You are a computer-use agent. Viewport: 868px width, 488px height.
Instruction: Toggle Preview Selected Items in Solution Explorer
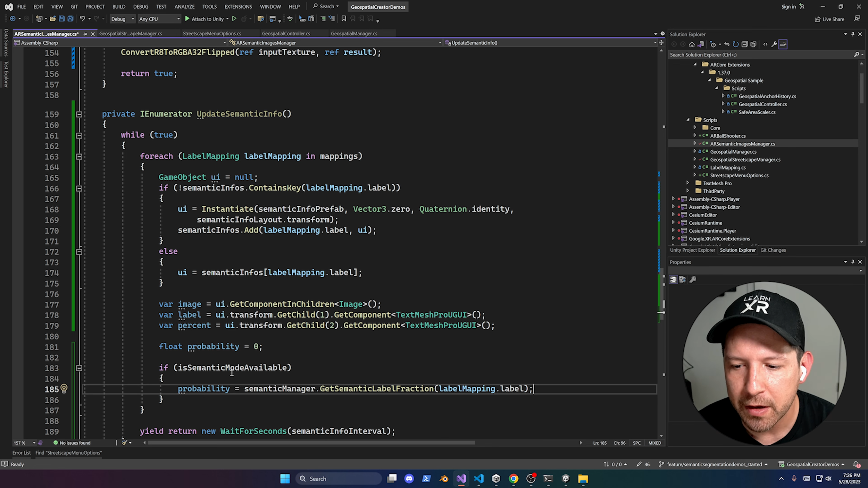783,44
